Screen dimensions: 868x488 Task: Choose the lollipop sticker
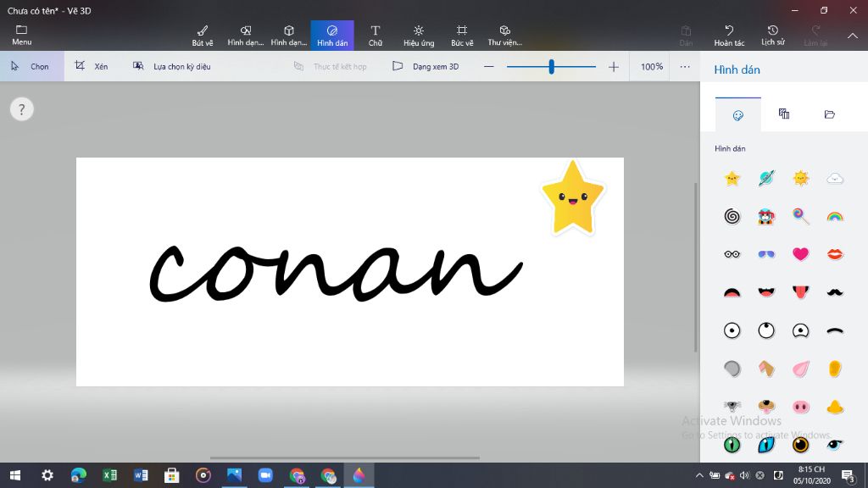pos(800,216)
